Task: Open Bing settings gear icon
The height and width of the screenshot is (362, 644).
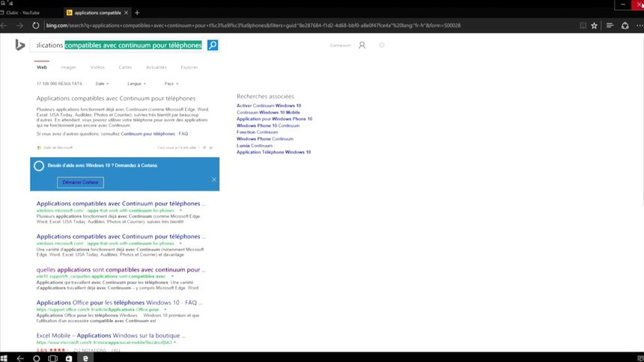Action: tap(382, 45)
